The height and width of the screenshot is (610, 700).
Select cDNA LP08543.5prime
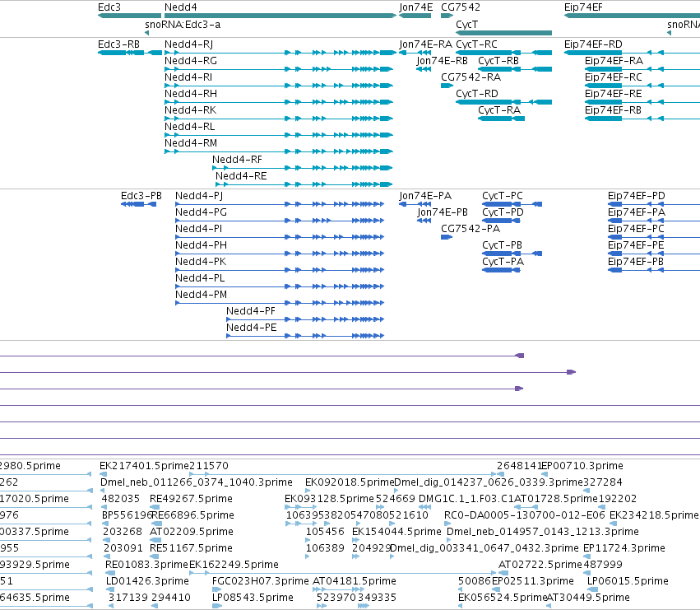tap(217, 606)
